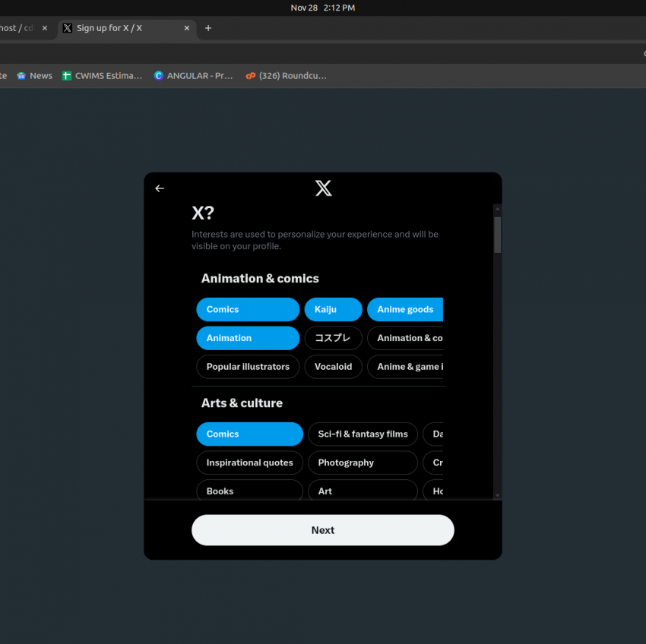Viewport: 646px width, 644px height.
Task: Select the Sci-fi & fantasy films chip
Action: pyautogui.click(x=363, y=434)
